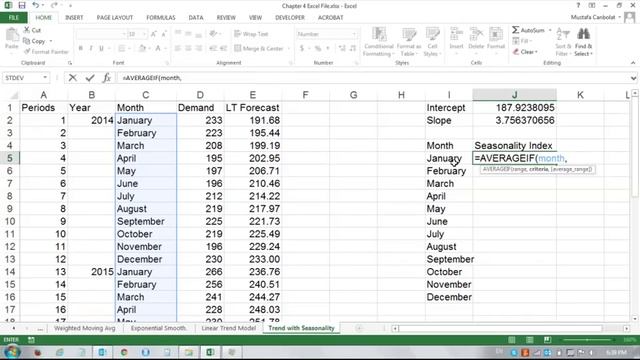Open the Insert Function fx dialog

point(107,78)
